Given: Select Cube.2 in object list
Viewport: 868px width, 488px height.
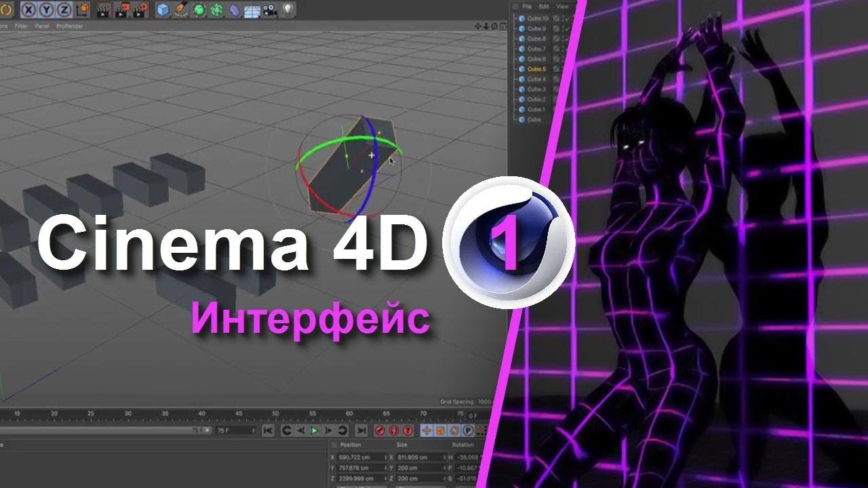Looking at the screenshot, I should 536,99.
